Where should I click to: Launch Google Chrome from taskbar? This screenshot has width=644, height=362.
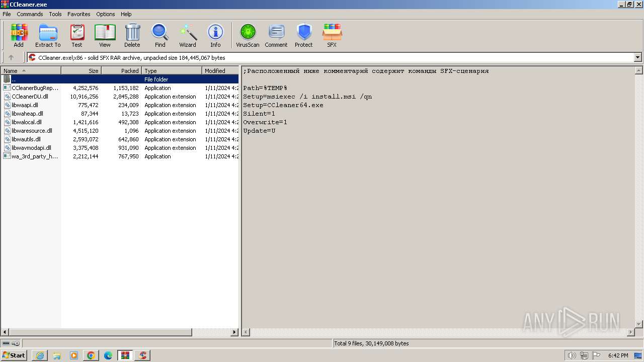coord(91,355)
